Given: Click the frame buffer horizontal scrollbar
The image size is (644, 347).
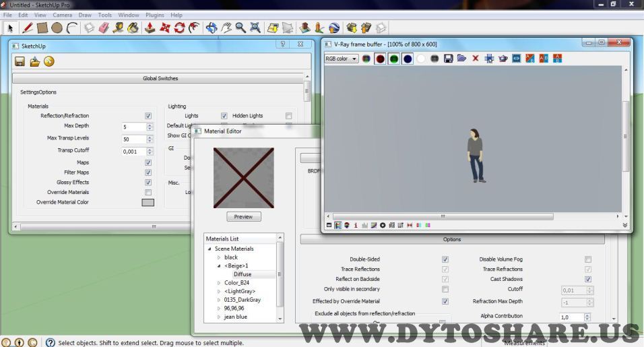Looking at the screenshot, I should pyautogui.click(x=443, y=216).
